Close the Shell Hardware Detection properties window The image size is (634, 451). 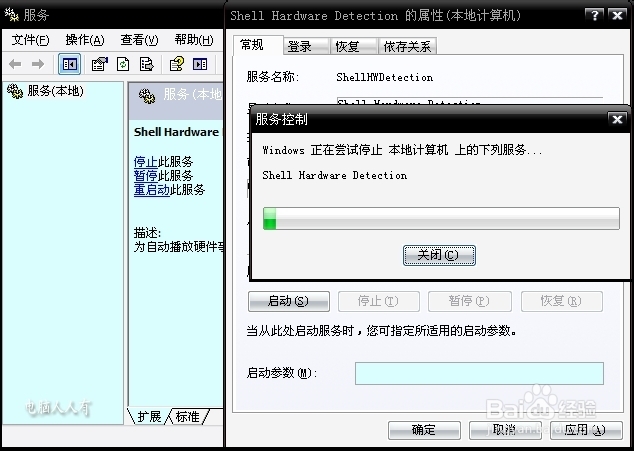(617, 15)
